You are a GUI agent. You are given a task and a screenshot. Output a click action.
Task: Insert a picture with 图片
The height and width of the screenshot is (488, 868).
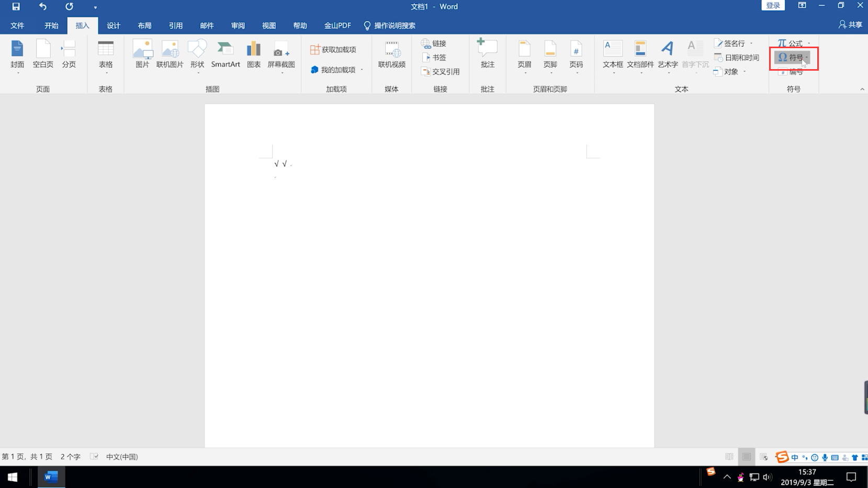pos(142,54)
